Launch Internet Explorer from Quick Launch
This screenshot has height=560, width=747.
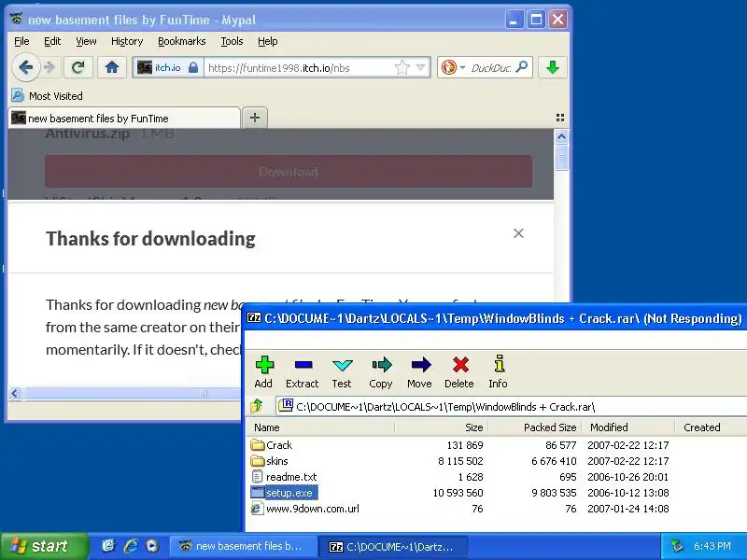131,546
